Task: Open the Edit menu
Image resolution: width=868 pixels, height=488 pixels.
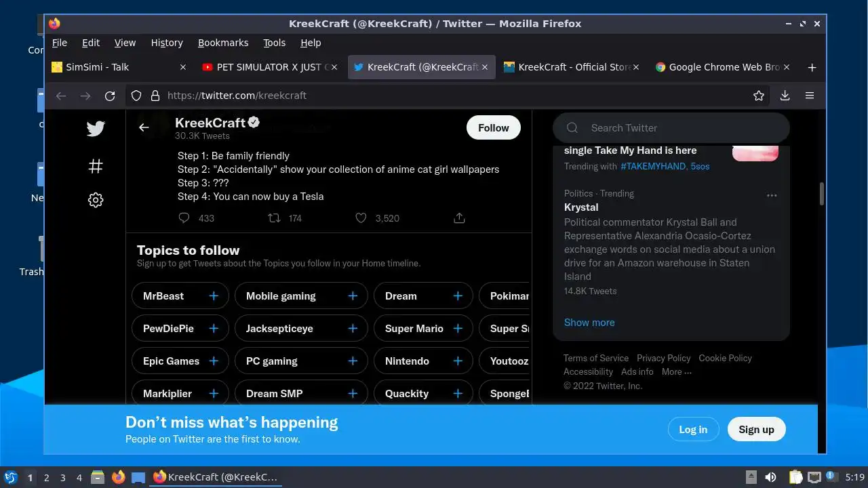Action: click(x=91, y=43)
